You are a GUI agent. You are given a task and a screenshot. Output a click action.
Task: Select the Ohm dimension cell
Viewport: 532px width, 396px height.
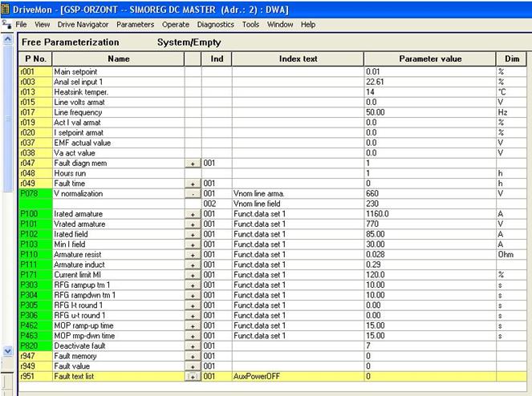click(511, 255)
